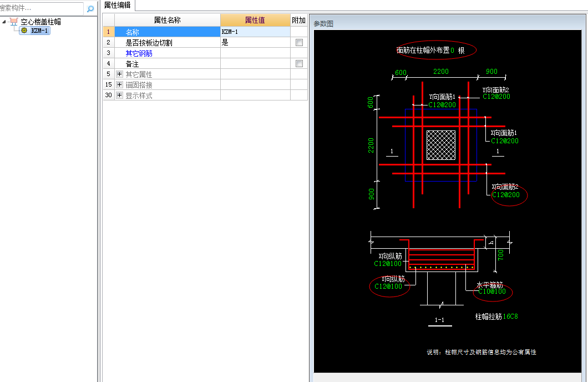Edit 水平箍筋 C10@100 value

(x=493, y=291)
